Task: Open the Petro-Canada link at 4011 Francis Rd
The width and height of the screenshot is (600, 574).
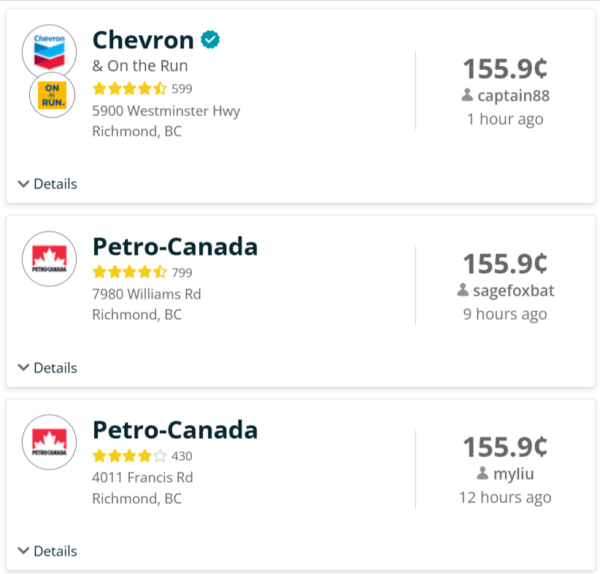Action: coord(175,430)
